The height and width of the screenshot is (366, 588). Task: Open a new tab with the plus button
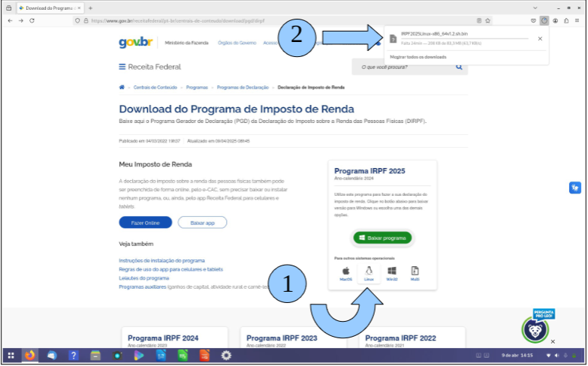[90, 7]
